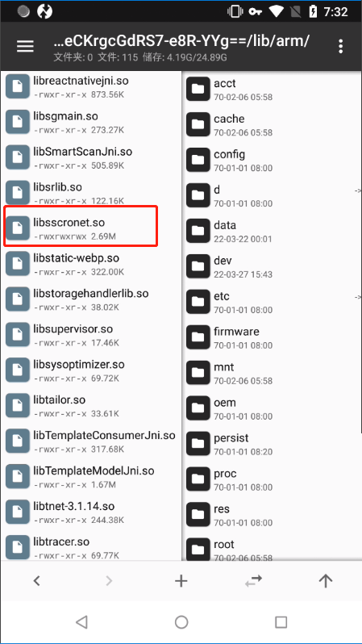Tap the Android recent apps square button
The image size is (362, 644).
[x=281, y=622]
